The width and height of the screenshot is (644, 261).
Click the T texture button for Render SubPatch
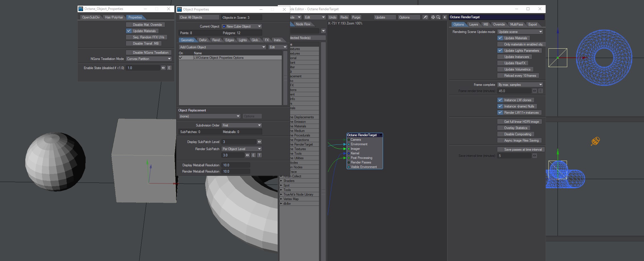259,155
